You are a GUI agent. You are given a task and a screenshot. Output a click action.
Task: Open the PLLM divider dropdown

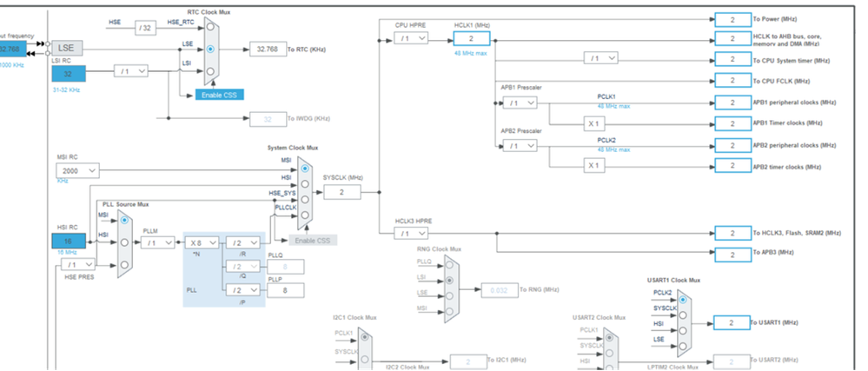158,242
